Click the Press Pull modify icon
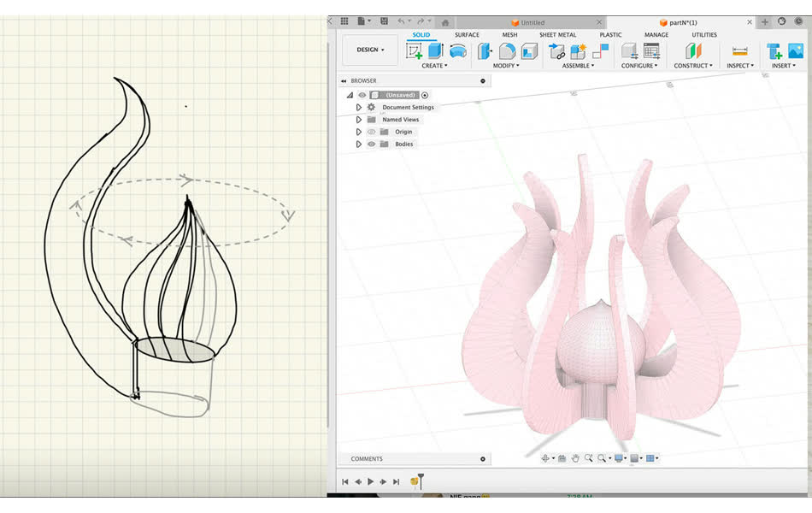 pyautogui.click(x=485, y=51)
